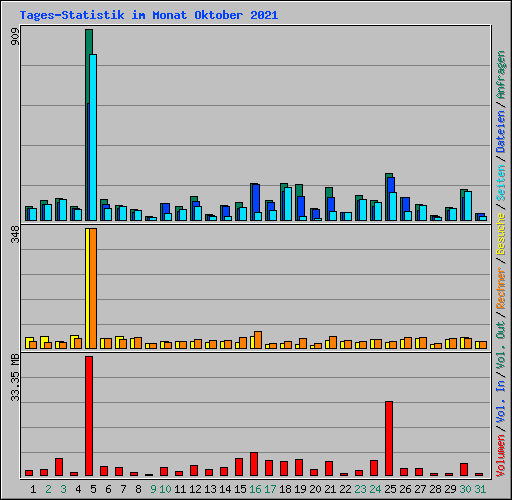Click day 12 on the x-axis

click(x=195, y=489)
